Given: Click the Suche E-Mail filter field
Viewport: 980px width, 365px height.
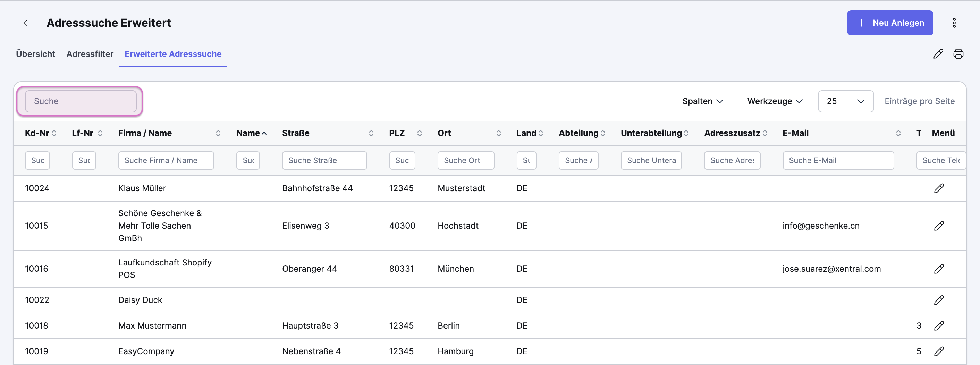Looking at the screenshot, I should pos(838,160).
